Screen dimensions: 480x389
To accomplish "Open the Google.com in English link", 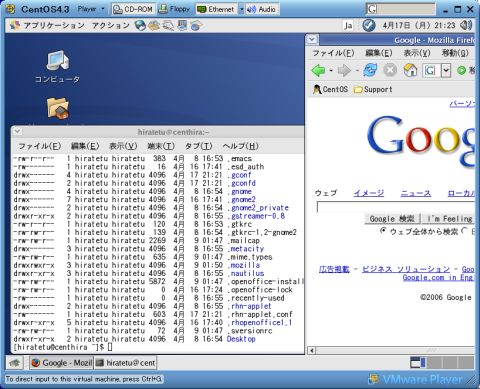I will click(438, 278).
